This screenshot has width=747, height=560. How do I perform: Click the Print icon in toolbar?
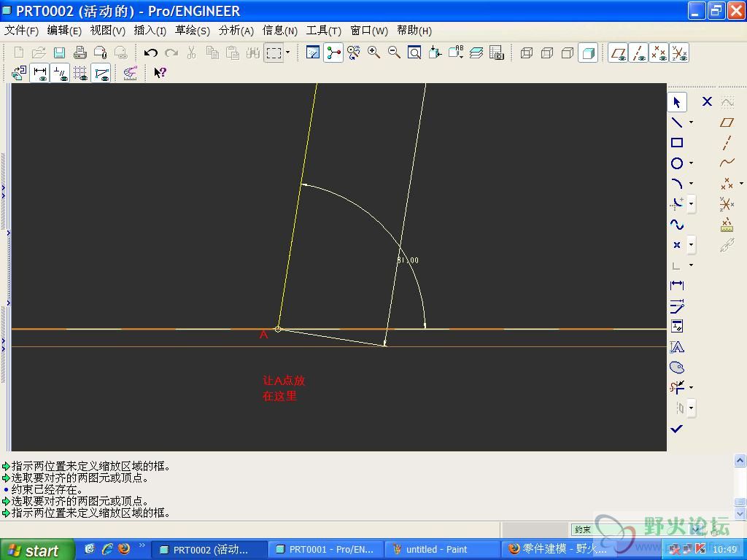(80, 52)
